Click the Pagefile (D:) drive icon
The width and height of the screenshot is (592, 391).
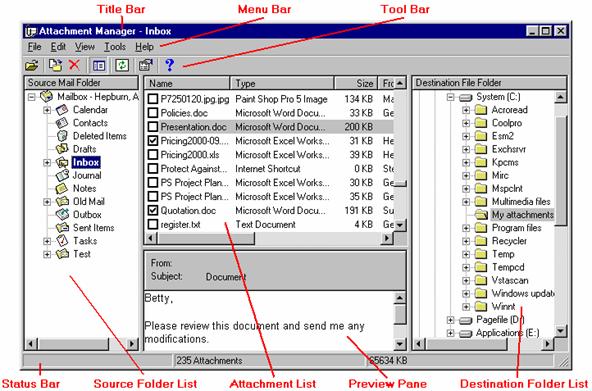tap(466, 320)
